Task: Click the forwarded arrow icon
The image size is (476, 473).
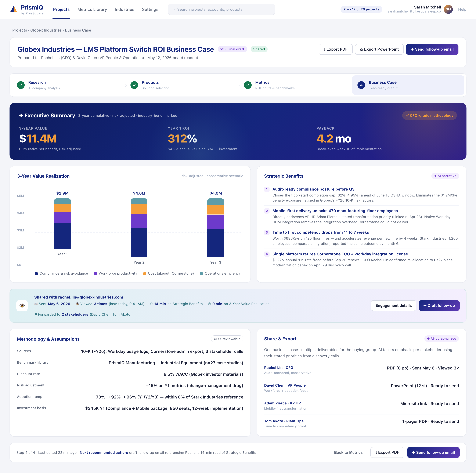Action: tap(36, 314)
